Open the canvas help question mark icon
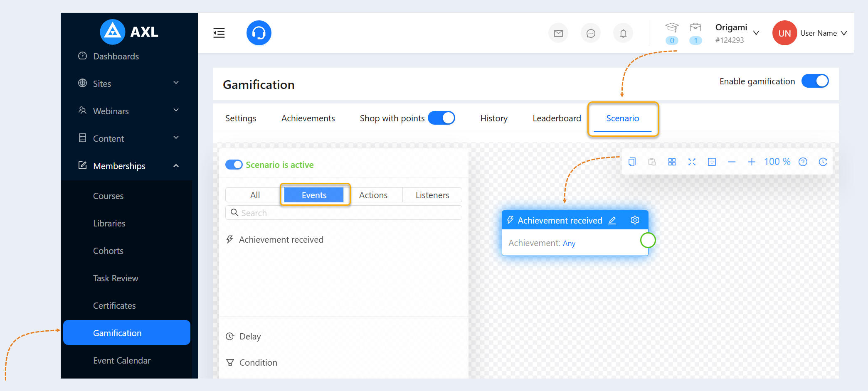 click(803, 162)
